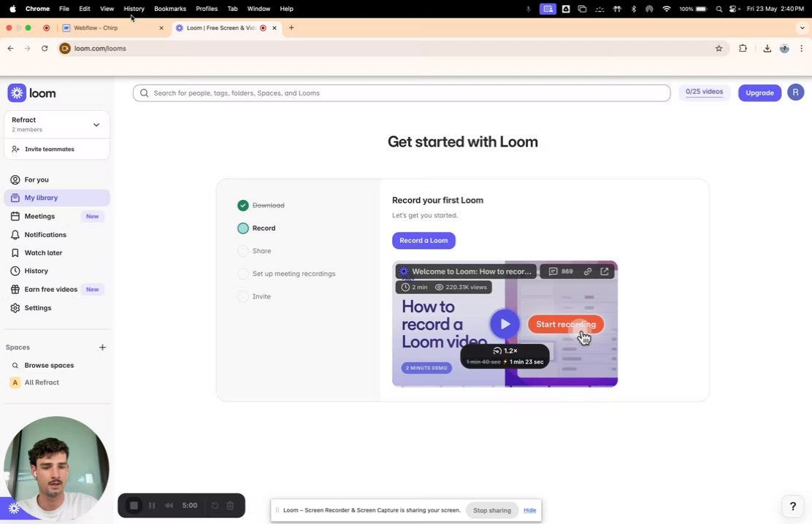Image resolution: width=812 pixels, height=524 pixels.
Task: Open Wi-Fi status menu
Action: coord(667,9)
